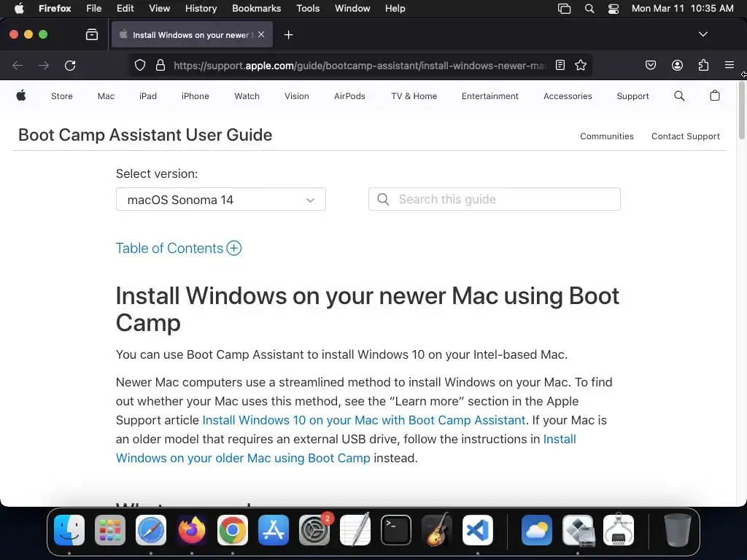Viewport: 747px width, 560px height.
Task: Open Vision section
Action: pos(297,96)
